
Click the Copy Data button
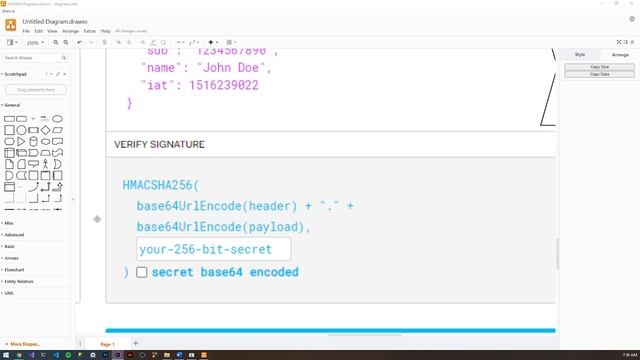pos(600,74)
